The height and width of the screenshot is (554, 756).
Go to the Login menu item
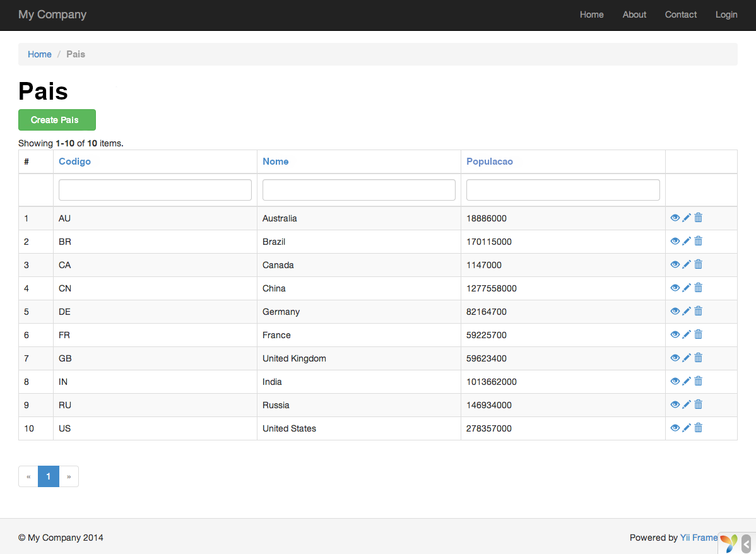pyautogui.click(x=726, y=15)
